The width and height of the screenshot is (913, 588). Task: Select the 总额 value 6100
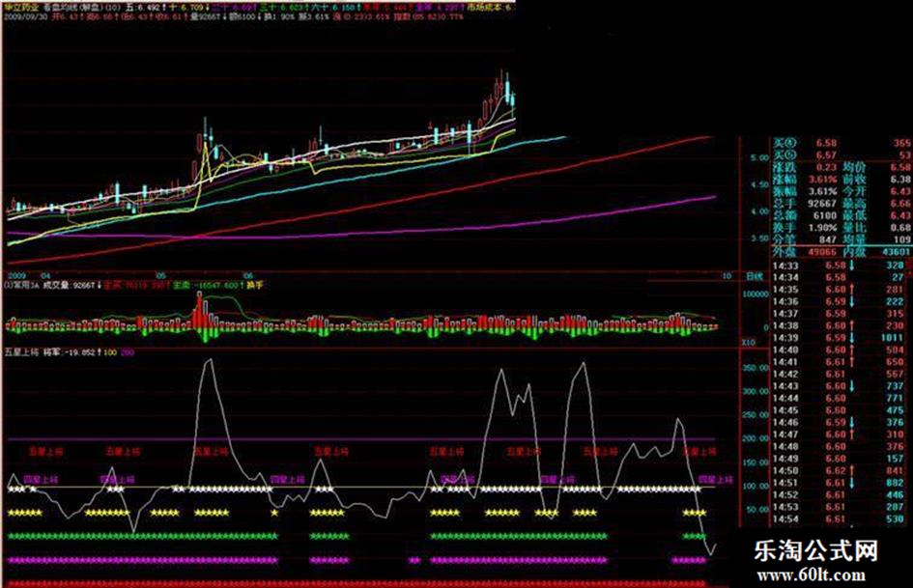(825, 215)
